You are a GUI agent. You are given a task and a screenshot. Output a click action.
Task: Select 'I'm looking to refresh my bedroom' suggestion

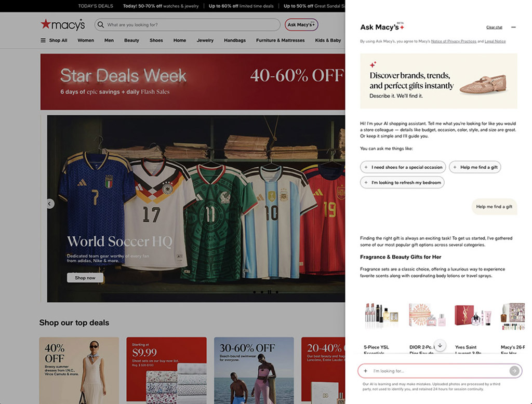(403, 182)
